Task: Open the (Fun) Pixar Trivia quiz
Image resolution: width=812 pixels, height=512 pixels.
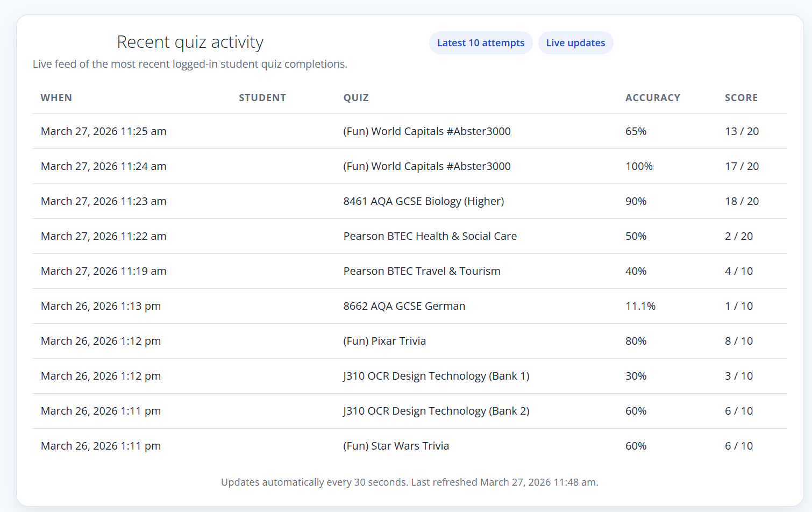Action: pyautogui.click(x=384, y=341)
